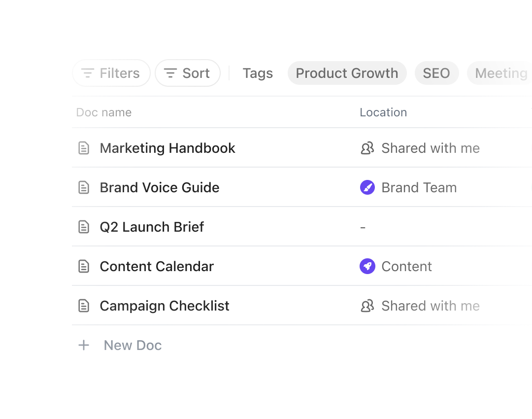Open the Filters panel
Screen dimensions: 532x419
tap(111, 73)
